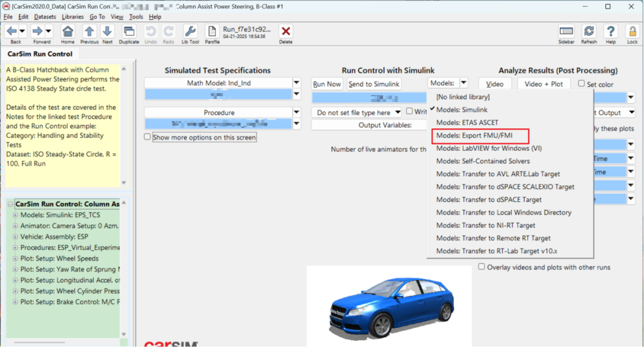Image resolution: width=644 pixels, height=347 pixels.
Task: Open the Home screen icon
Action: [68, 31]
